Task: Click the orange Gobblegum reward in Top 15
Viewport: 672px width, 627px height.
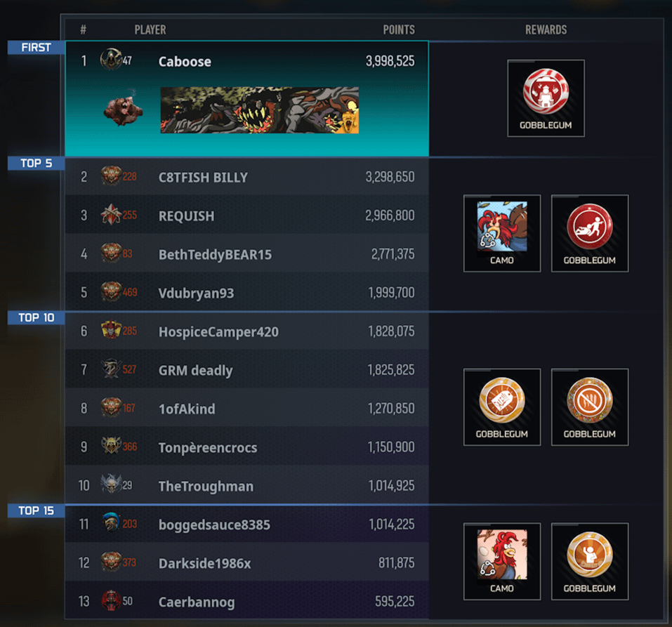Action: tap(590, 561)
